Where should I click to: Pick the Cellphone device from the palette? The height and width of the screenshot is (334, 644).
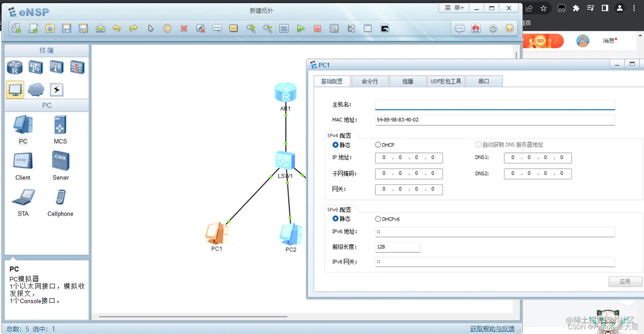click(x=60, y=202)
